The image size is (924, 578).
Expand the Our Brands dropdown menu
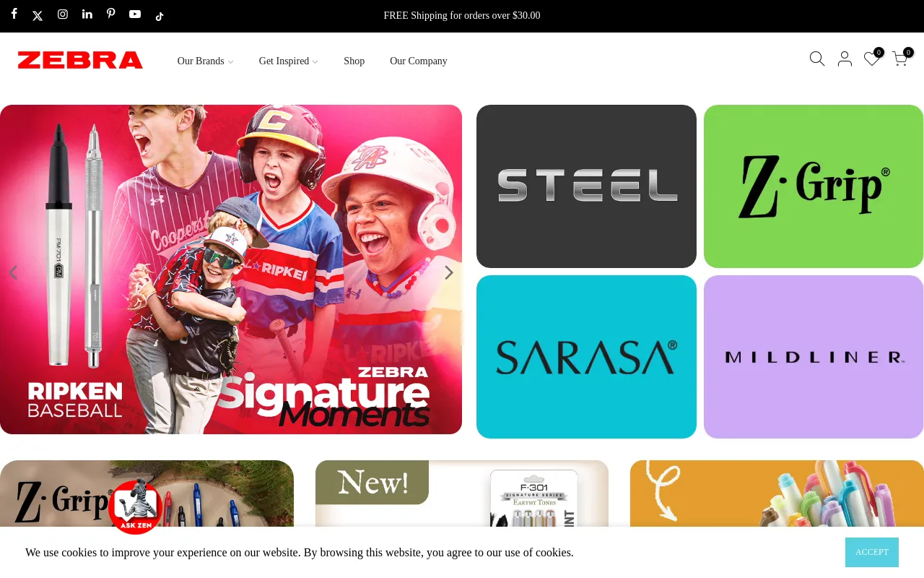tap(206, 61)
